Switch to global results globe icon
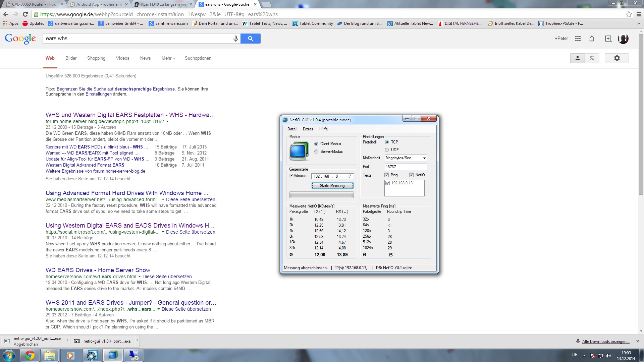Image resolution: width=644 pixels, height=362 pixels. tap(592, 58)
